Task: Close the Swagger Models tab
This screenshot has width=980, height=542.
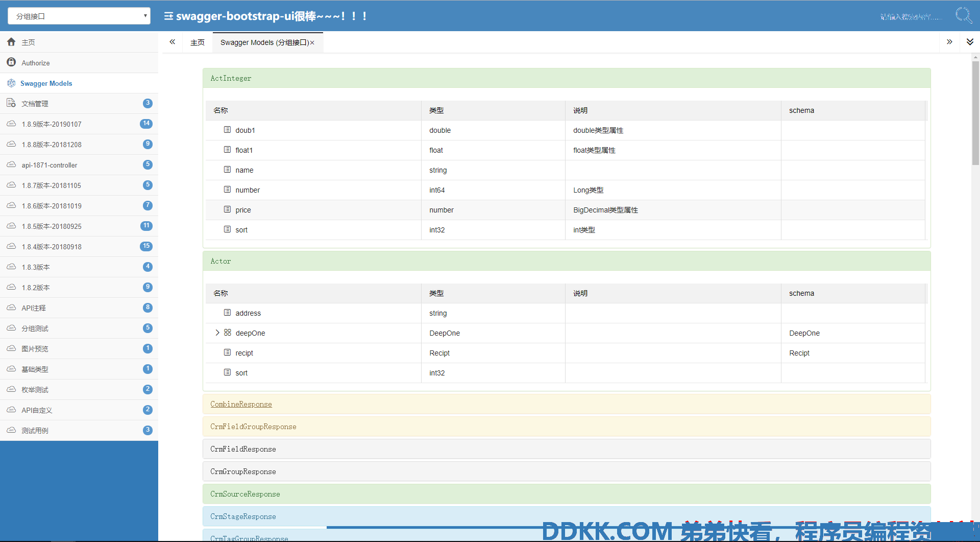Action: coord(312,43)
